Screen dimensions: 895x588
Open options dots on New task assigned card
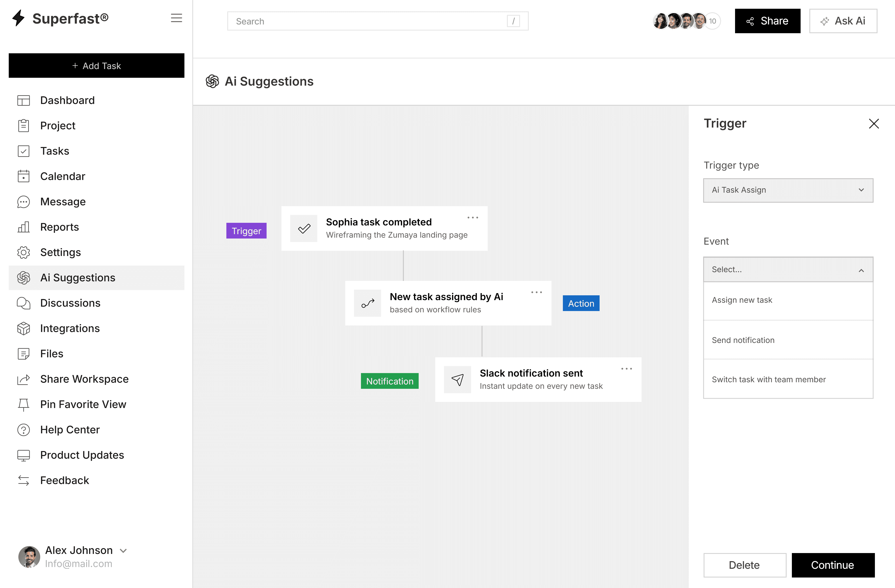point(537,292)
